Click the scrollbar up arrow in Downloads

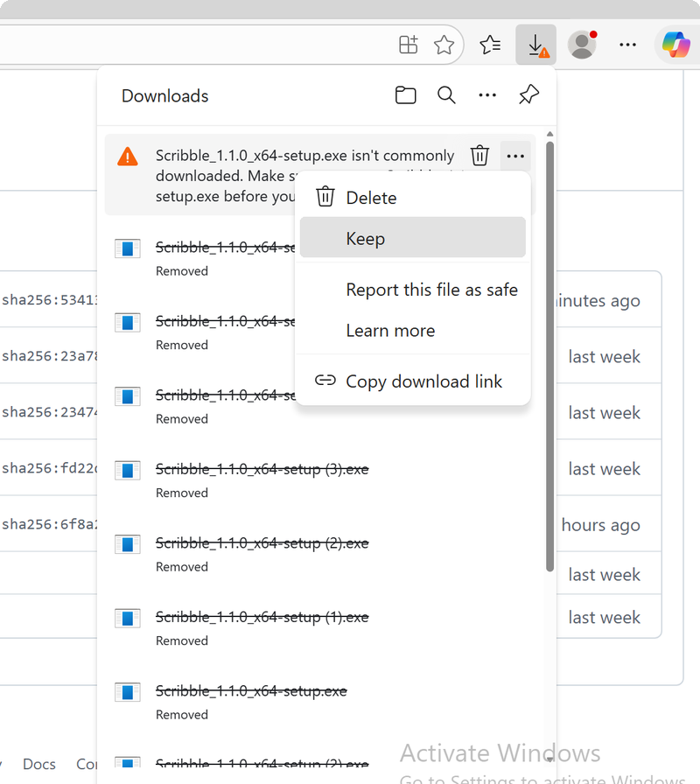tap(550, 134)
